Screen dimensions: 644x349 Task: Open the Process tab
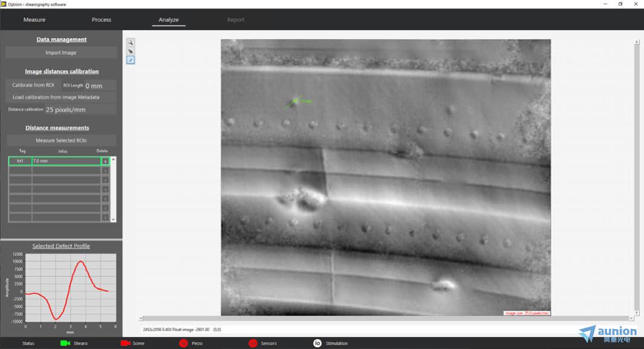click(102, 20)
